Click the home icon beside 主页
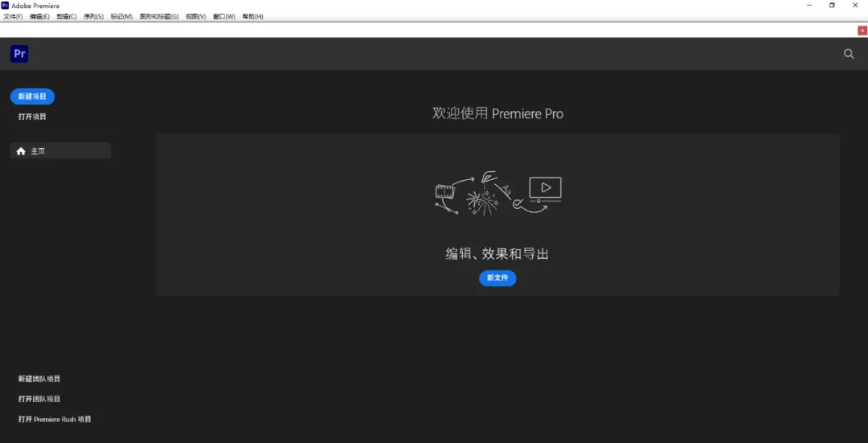Image resolution: width=868 pixels, height=443 pixels. click(21, 151)
